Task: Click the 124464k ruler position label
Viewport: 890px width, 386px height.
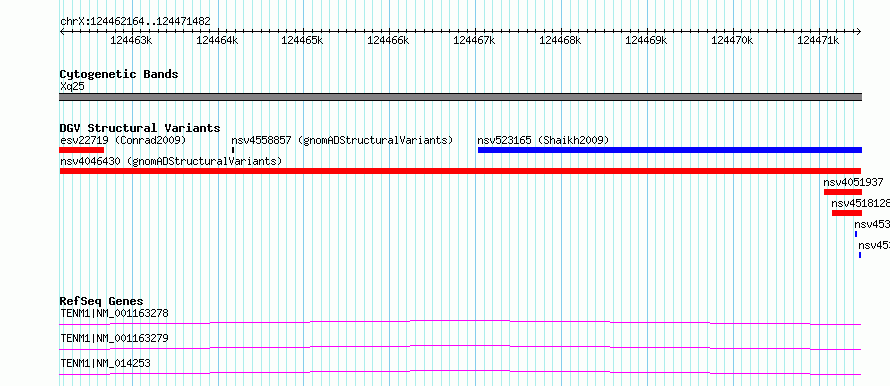Action: pyautogui.click(x=217, y=40)
